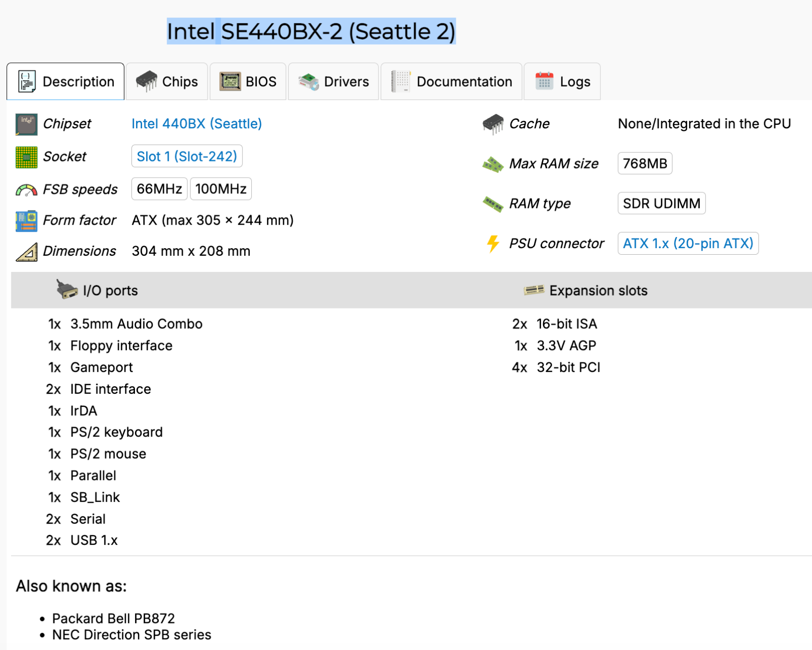Switch to the Chips tab
The height and width of the screenshot is (650, 812).
[167, 81]
